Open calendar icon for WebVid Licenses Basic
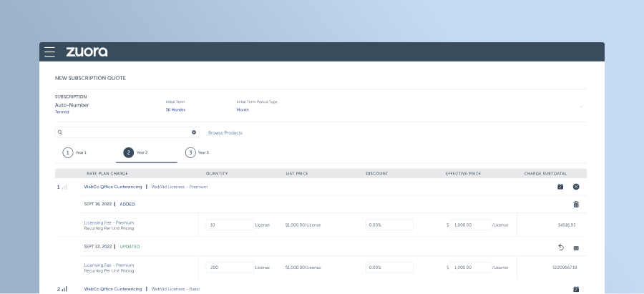This screenshot has width=644, height=294. [576, 289]
